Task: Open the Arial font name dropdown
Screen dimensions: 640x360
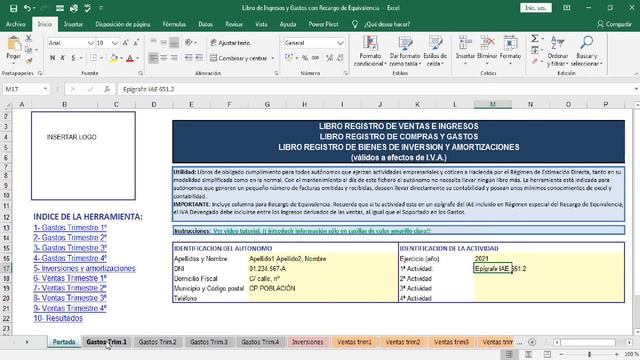Action: [90, 43]
